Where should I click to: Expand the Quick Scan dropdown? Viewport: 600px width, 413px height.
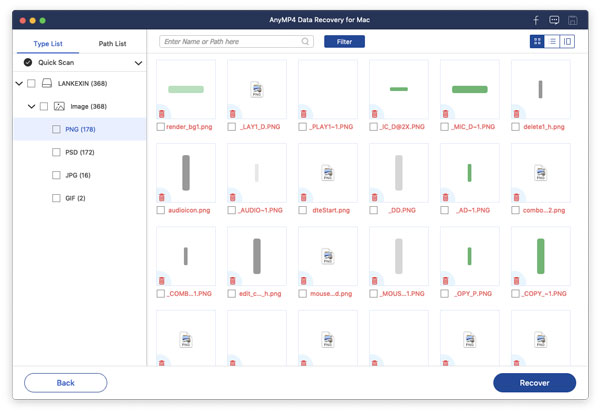139,63
